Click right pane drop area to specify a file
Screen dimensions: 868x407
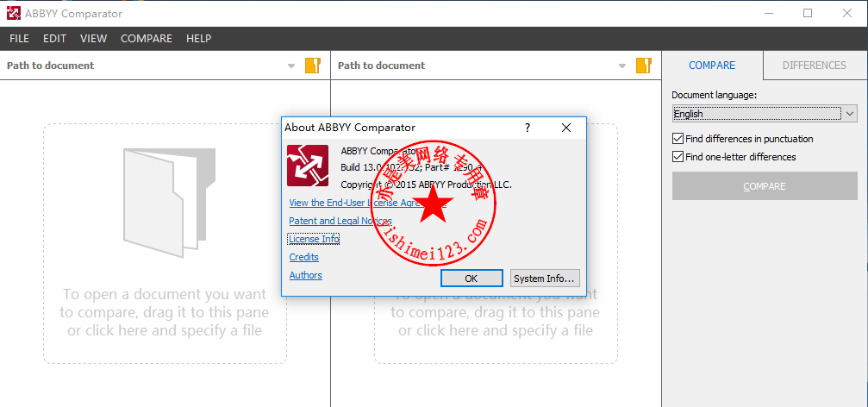click(x=496, y=244)
